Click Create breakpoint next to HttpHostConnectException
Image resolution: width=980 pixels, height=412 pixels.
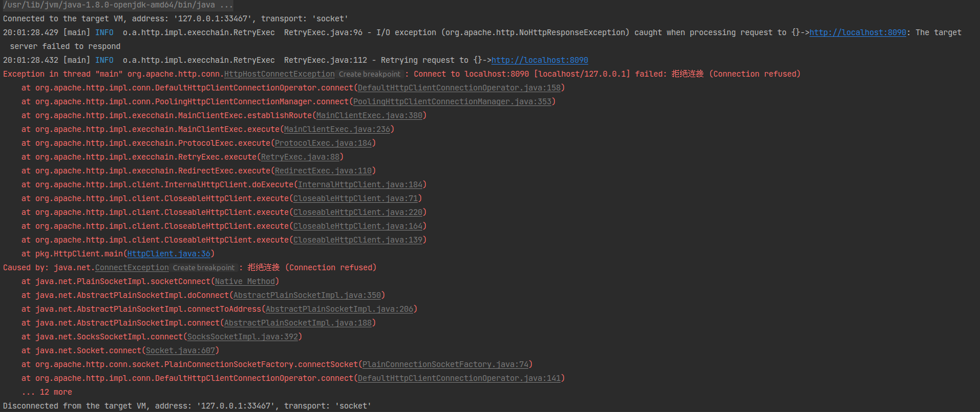click(369, 74)
